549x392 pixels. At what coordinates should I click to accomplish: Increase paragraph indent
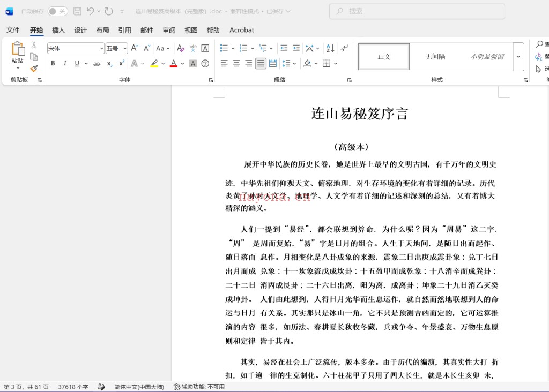click(x=296, y=48)
